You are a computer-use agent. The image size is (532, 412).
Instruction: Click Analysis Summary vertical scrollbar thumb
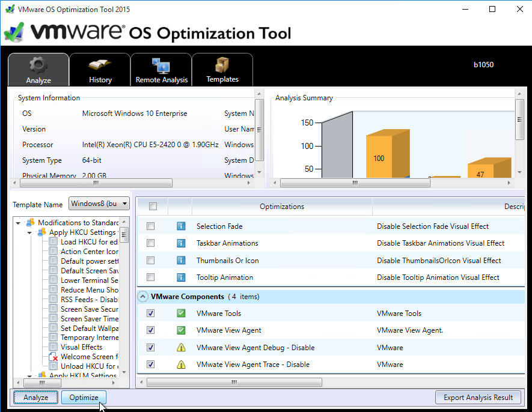pos(519,120)
